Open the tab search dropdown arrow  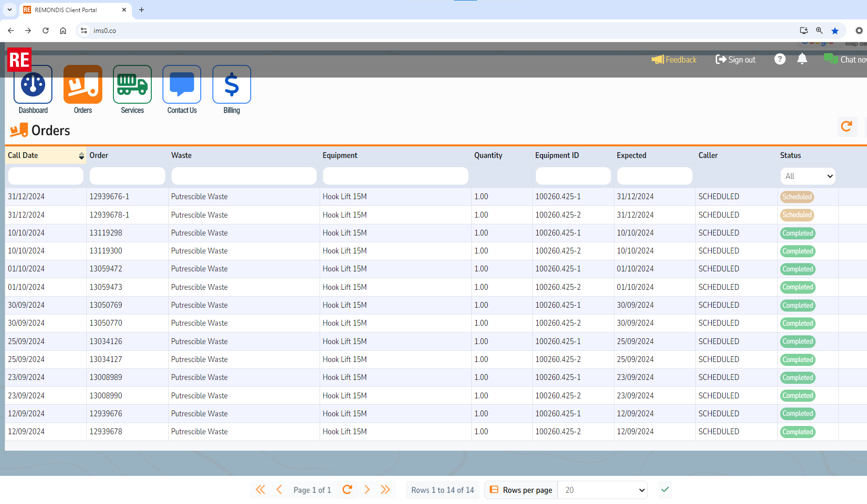click(10, 10)
